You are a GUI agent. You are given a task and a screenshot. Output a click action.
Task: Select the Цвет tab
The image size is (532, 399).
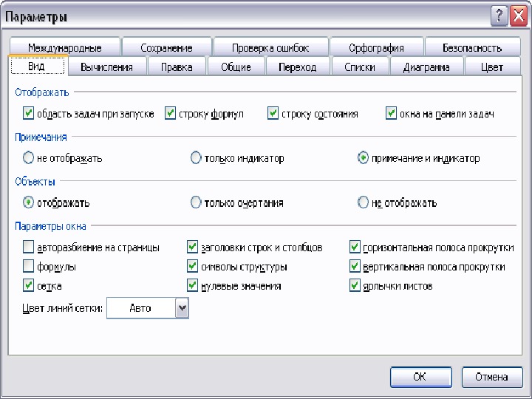pos(491,67)
